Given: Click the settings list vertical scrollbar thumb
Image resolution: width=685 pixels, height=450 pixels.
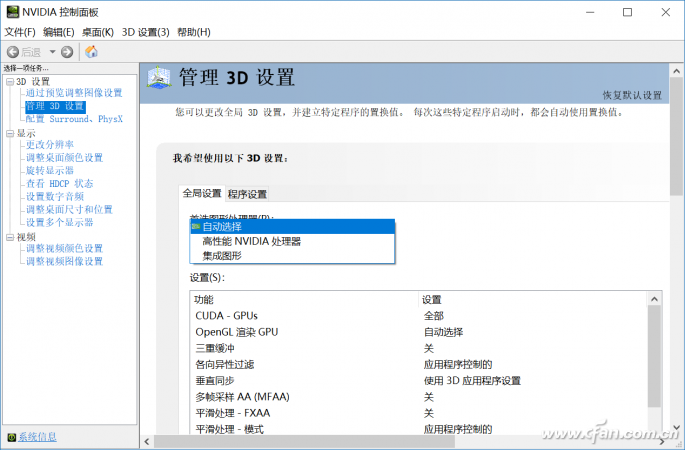Looking at the screenshot, I should pyautogui.click(x=654, y=357).
